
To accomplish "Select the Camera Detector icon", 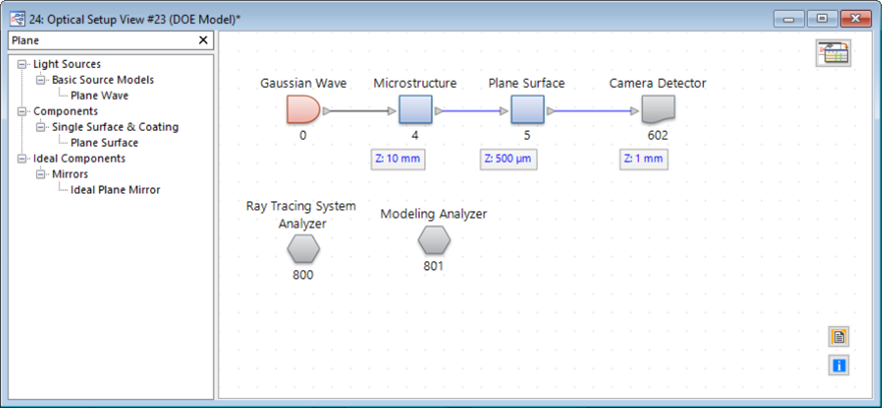I will 658,109.
